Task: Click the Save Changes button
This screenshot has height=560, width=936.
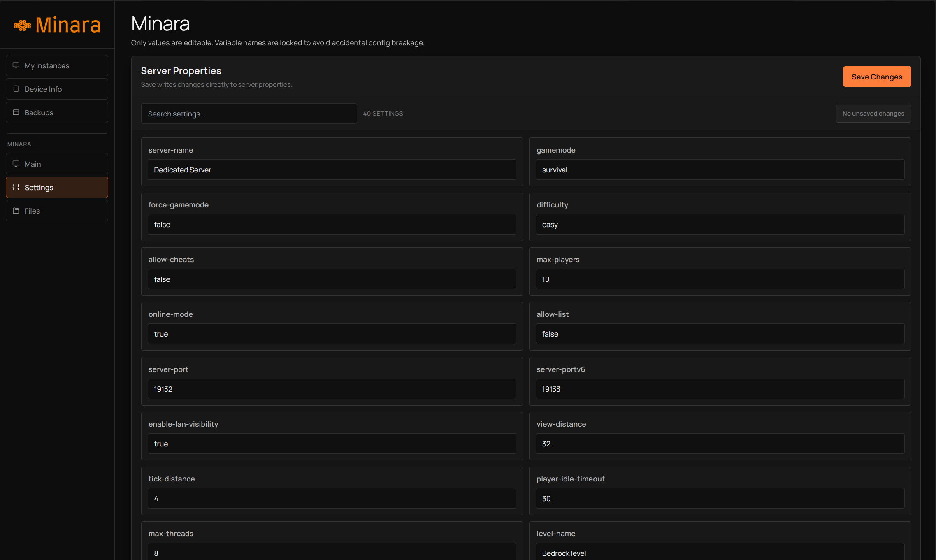Action: pyautogui.click(x=877, y=77)
